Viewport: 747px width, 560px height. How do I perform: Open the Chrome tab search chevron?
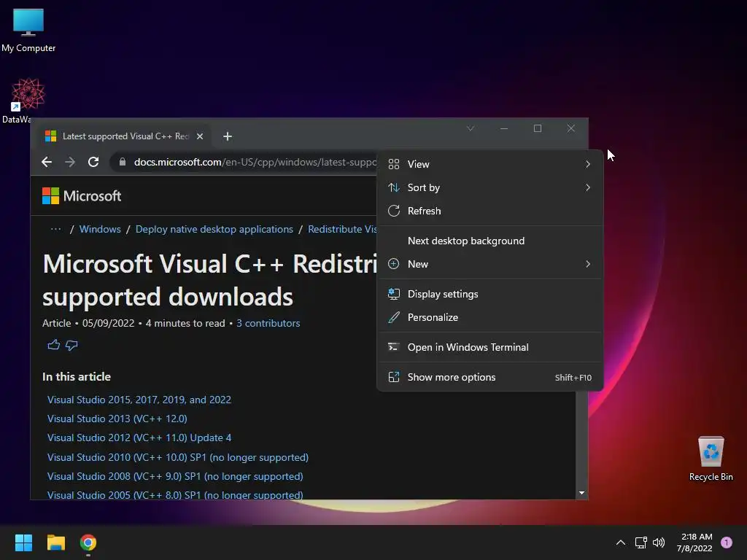click(x=471, y=128)
